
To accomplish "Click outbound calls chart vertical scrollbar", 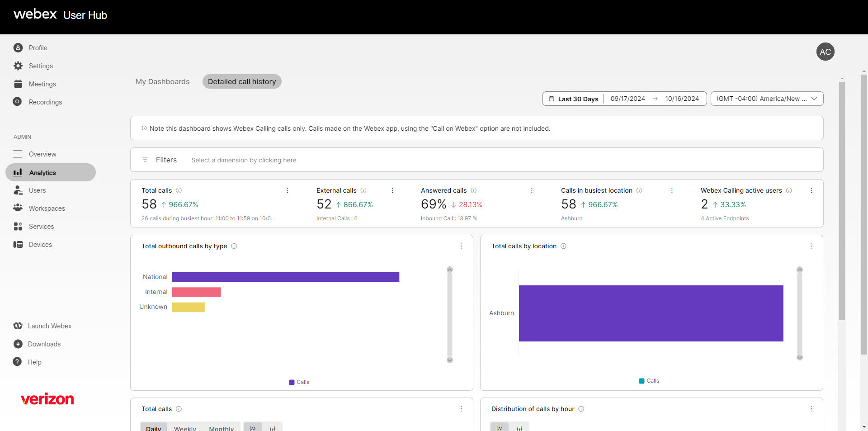I will (x=450, y=315).
